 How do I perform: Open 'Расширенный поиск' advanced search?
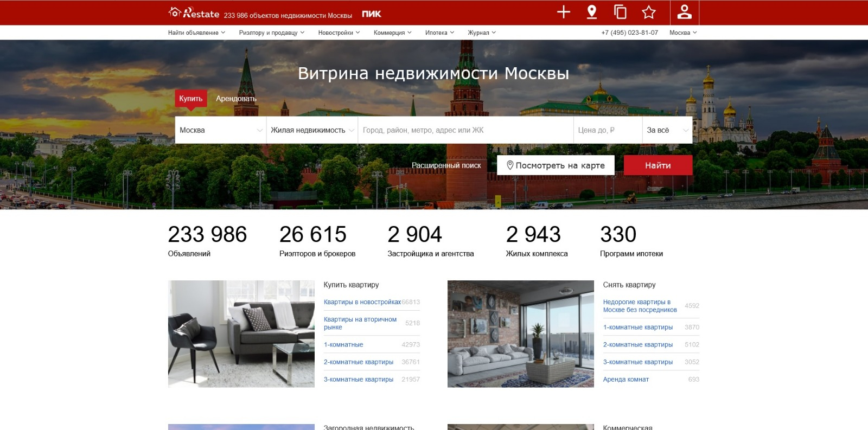446,165
